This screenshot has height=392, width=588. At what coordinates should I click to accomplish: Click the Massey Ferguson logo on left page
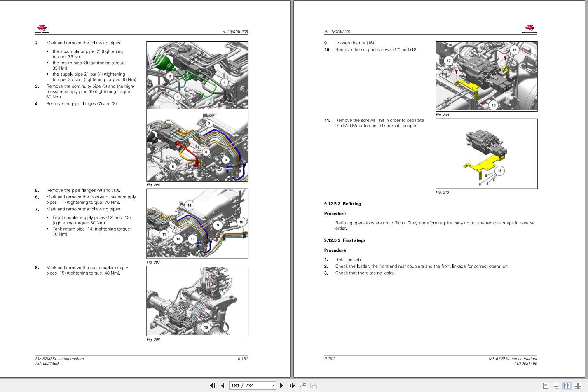[42, 29]
